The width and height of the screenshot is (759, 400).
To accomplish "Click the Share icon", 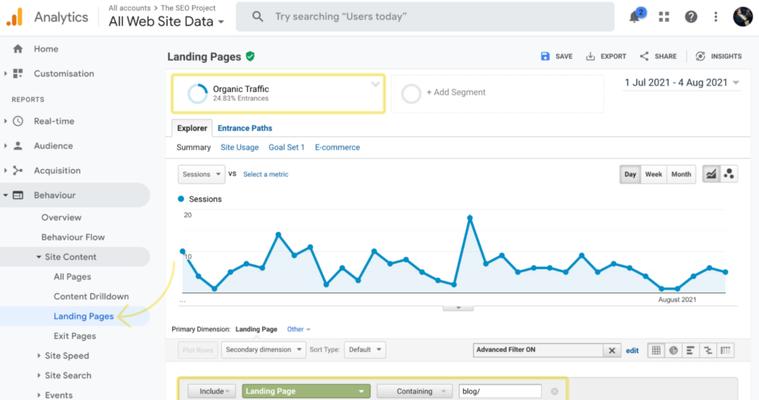I will tap(644, 56).
